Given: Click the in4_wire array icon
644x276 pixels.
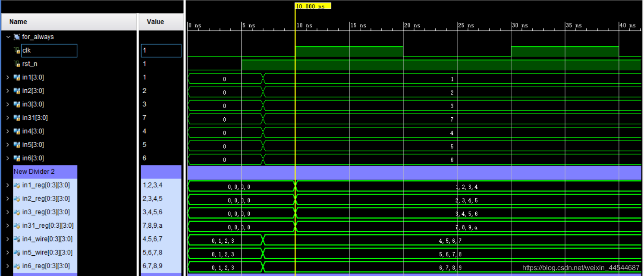Looking at the screenshot, I should [17, 238].
